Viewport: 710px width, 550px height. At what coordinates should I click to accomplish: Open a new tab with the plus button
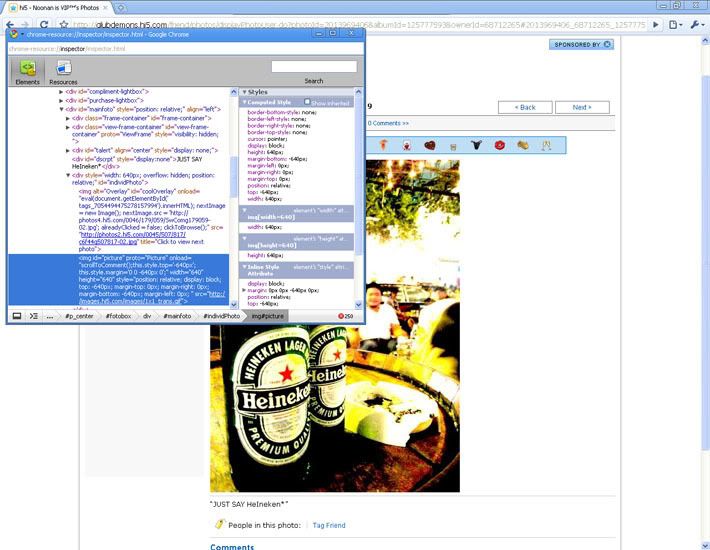click(x=121, y=8)
